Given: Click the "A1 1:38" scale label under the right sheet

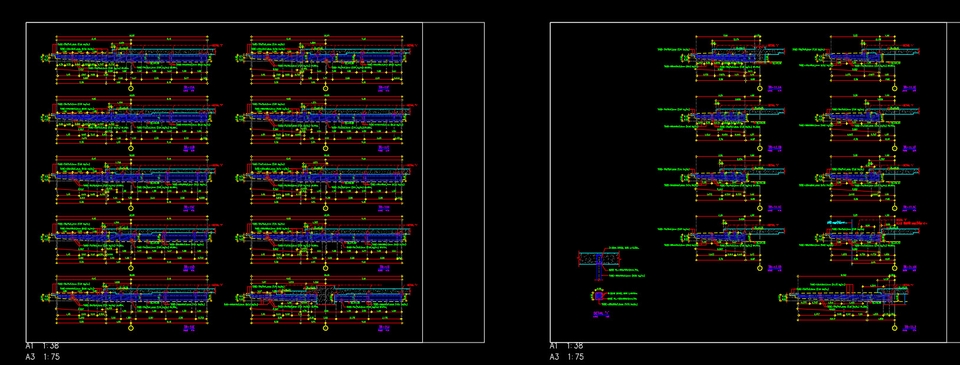Looking at the screenshot, I should coord(566,346).
